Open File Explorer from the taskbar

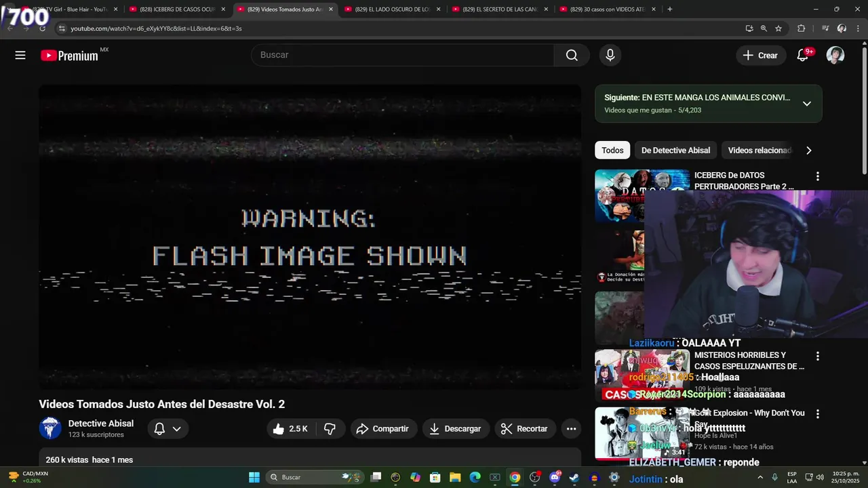(455, 477)
